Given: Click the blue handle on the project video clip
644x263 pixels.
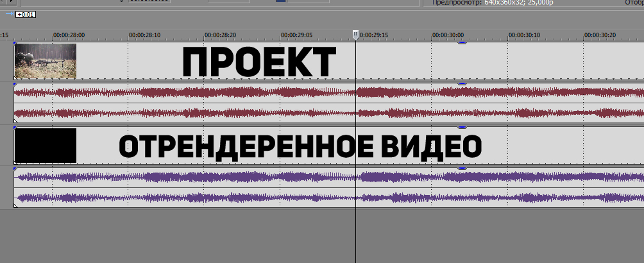Looking at the screenshot, I should (462, 43).
